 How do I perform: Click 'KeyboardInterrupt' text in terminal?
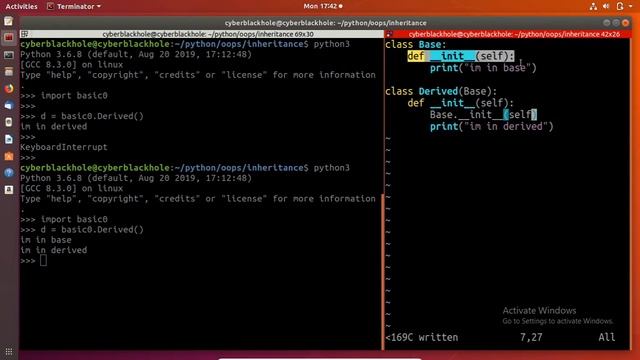[64, 147]
